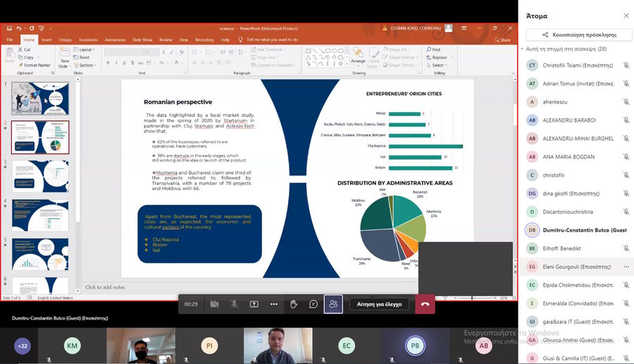Screen dimensions: 634x364
Task: Open the Insert ribbon tab
Action: [x=46, y=40]
